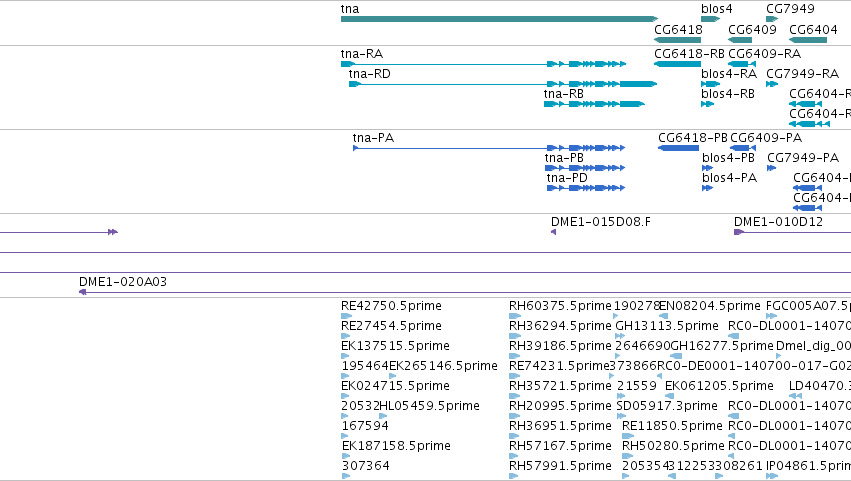Click the CG6418-PB protein label
The height and width of the screenshot is (481, 851).
coord(693,138)
